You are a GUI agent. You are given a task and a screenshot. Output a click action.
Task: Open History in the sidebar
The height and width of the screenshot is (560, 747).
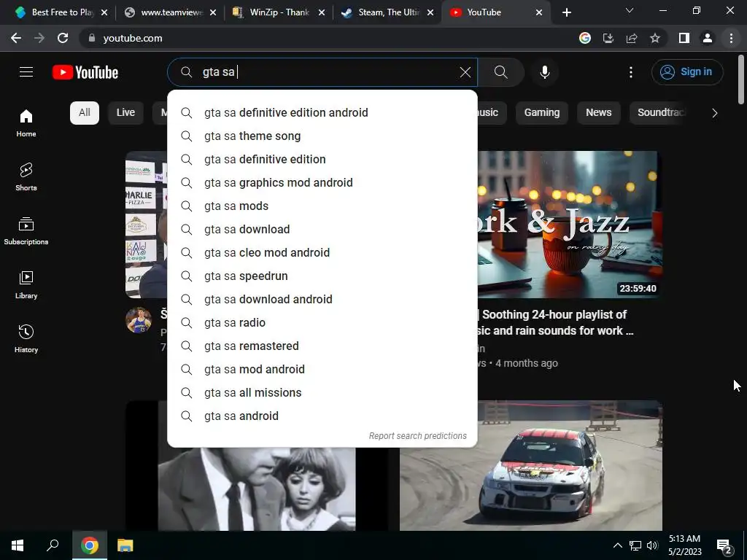pyautogui.click(x=26, y=338)
